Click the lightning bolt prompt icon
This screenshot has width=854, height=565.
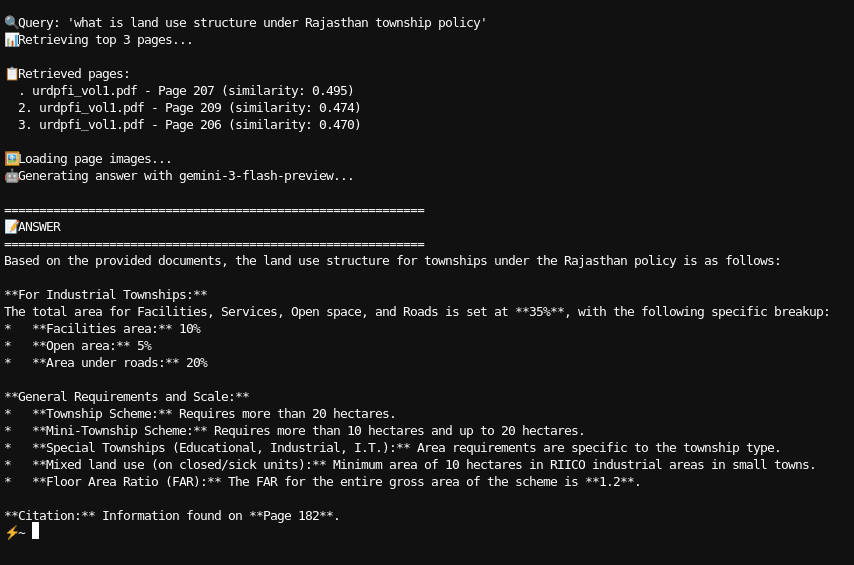(11, 532)
